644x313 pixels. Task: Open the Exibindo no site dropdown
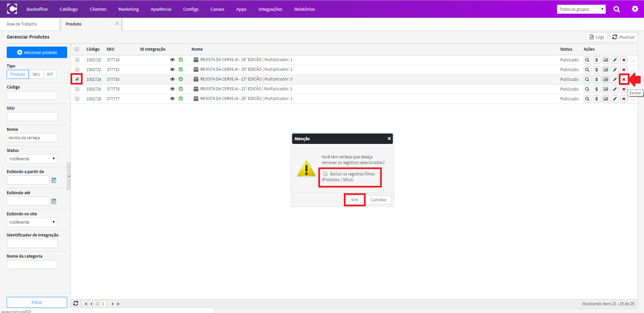[x=32, y=222]
